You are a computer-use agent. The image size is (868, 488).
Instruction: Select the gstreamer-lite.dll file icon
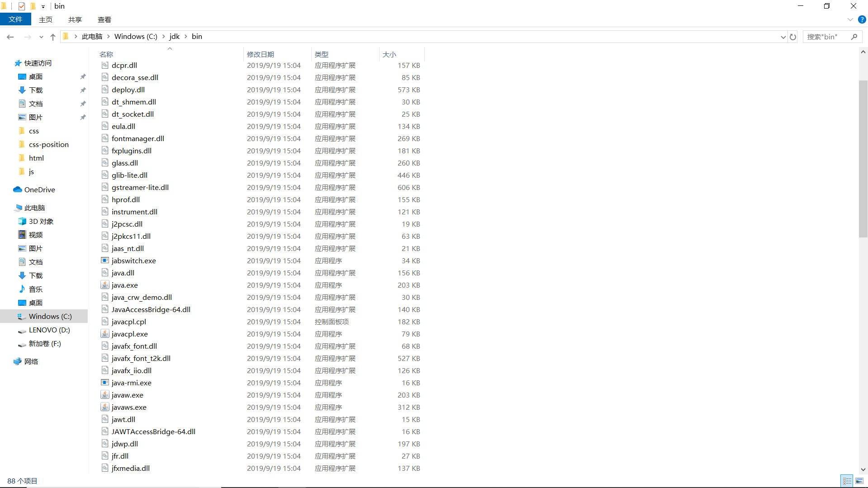pos(105,187)
